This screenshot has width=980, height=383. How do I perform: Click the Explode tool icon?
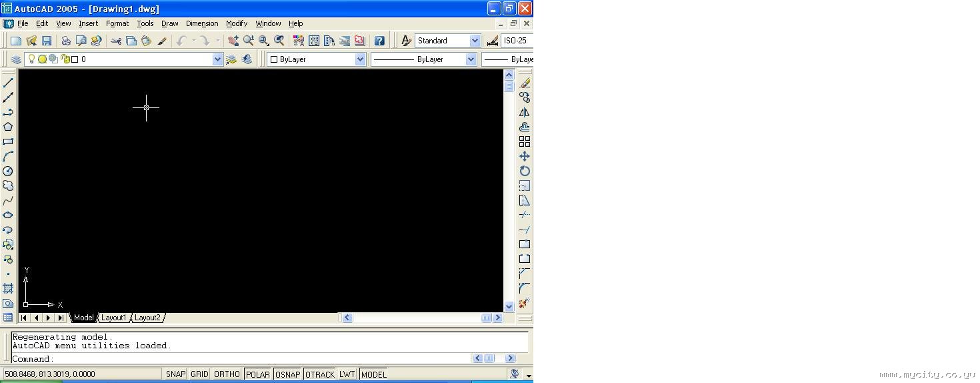click(525, 303)
